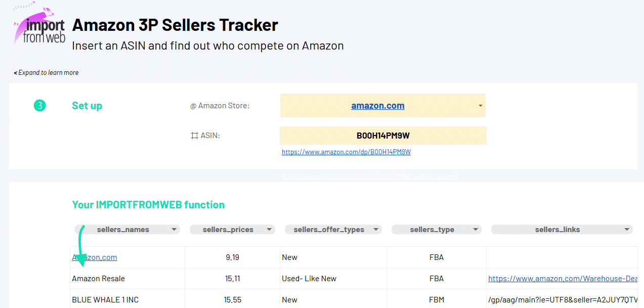Viewport: 644px width, 308px height.
Task: Click the ImportFromWeb logo
Action: click(x=39, y=25)
